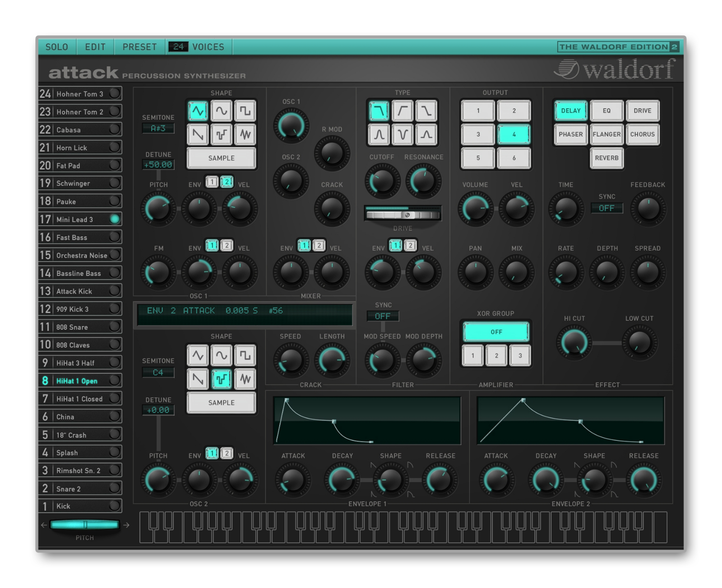The height and width of the screenshot is (588, 722).
Task: Set filter envelope selector to 2
Action: [410, 246]
